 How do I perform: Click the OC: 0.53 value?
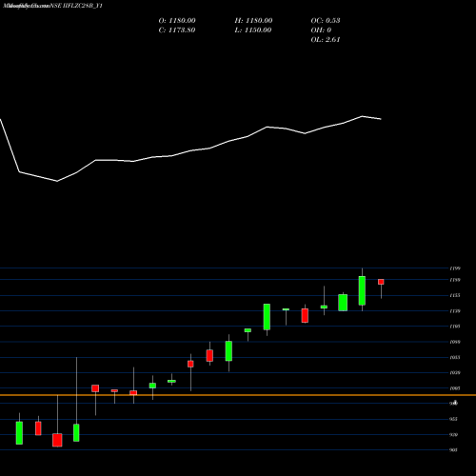click(326, 21)
